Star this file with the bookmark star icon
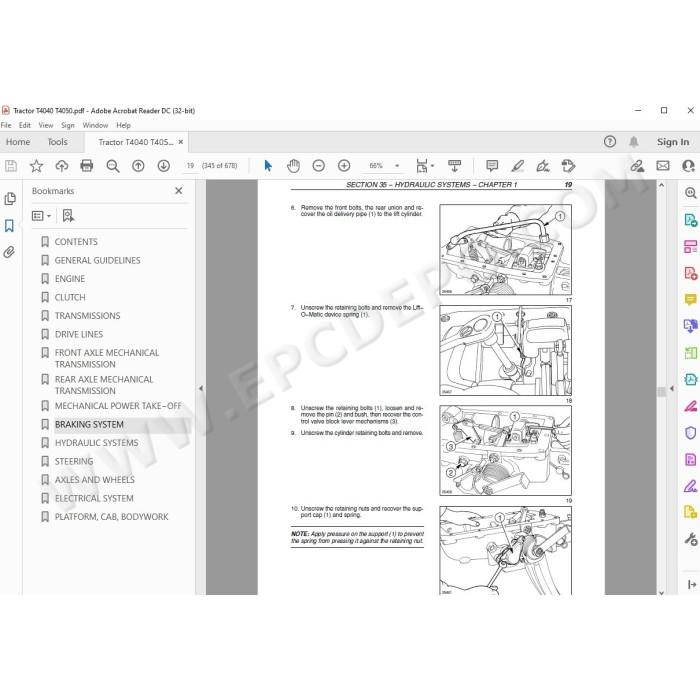Image resolution: width=700 pixels, height=700 pixels. pos(36,166)
